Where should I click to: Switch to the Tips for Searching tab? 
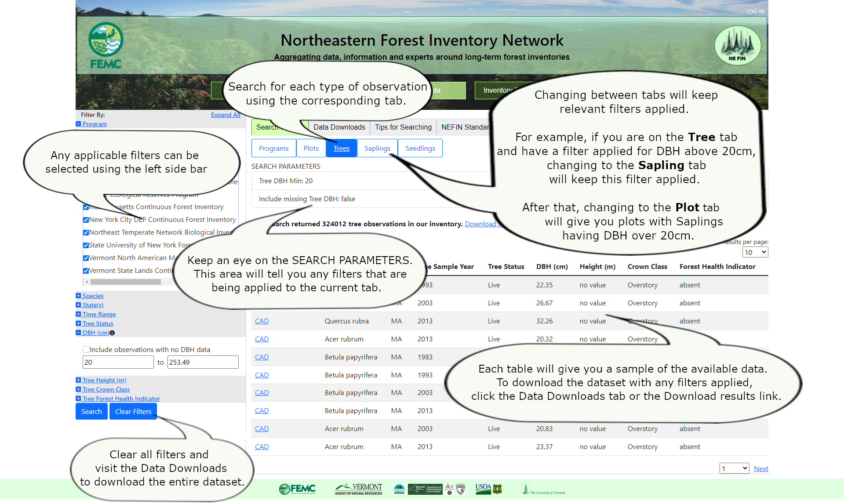click(403, 127)
